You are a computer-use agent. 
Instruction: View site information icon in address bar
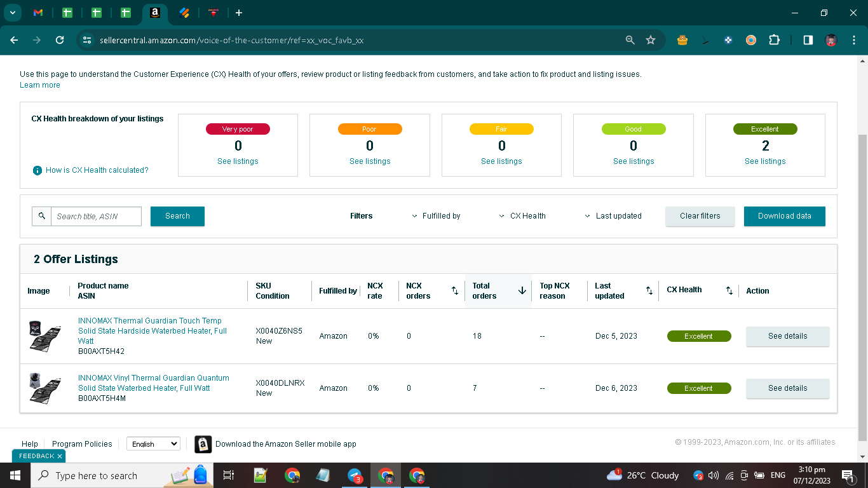click(x=87, y=40)
